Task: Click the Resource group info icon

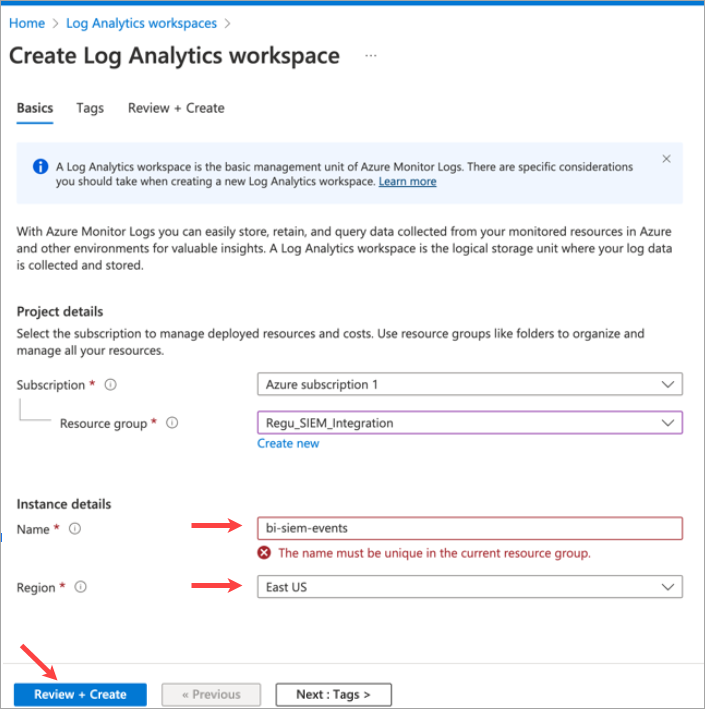Action: pyautogui.click(x=172, y=423)
